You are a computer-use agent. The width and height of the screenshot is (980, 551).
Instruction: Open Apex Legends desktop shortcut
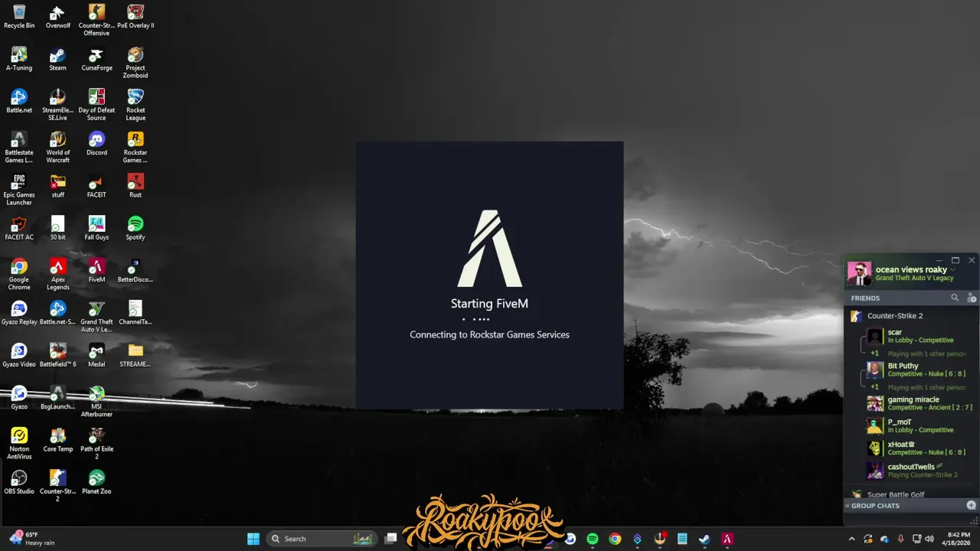58,274
